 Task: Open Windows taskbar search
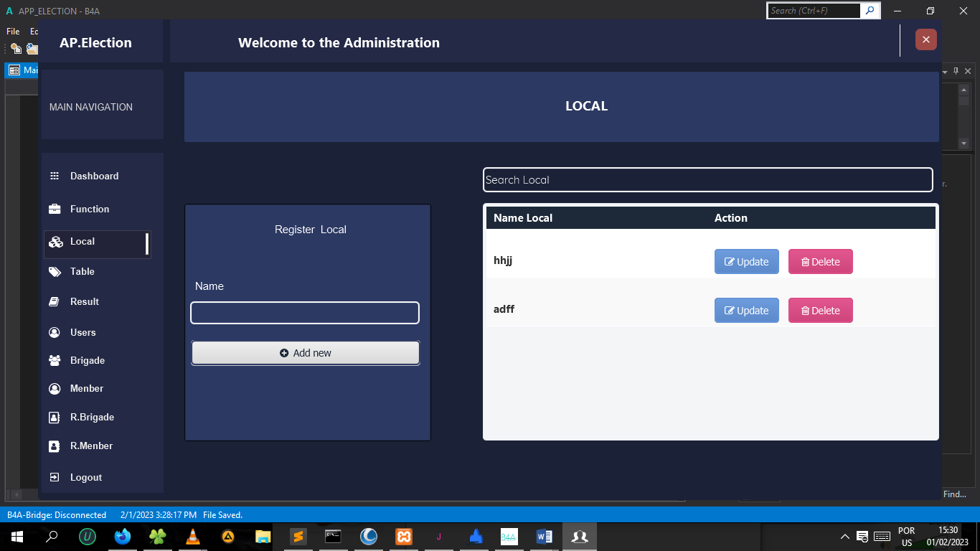[x=52, y=537]
